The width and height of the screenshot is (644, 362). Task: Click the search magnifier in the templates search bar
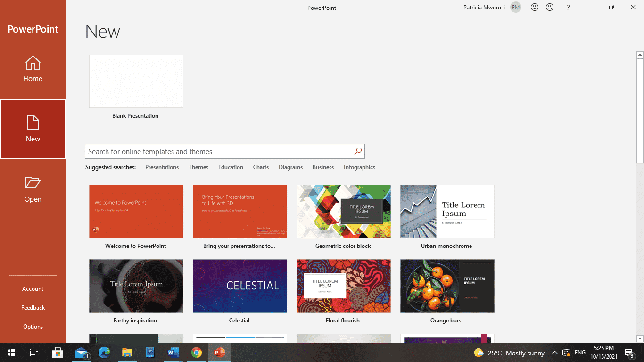click(358, 151)
